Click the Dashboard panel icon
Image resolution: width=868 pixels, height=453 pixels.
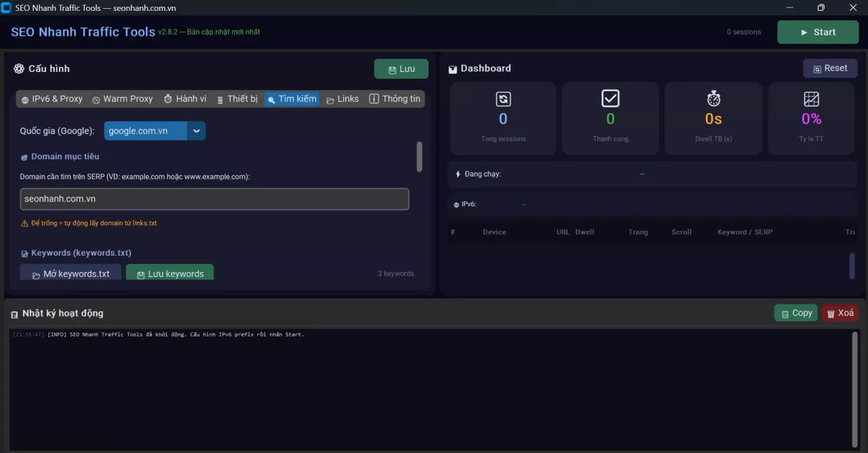(452, 69)
